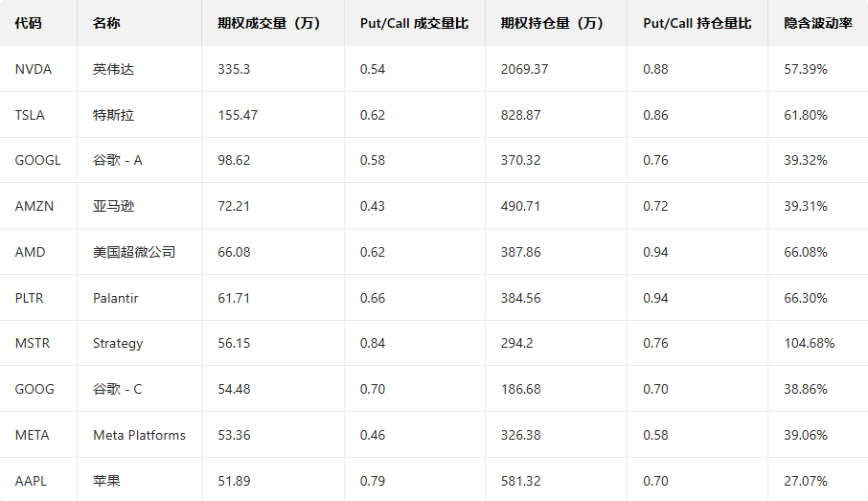Image resolution: width=868 pixels, height=501 pixels.
Task: Click the AMZN ticker code
Action: tap(34, 206)
